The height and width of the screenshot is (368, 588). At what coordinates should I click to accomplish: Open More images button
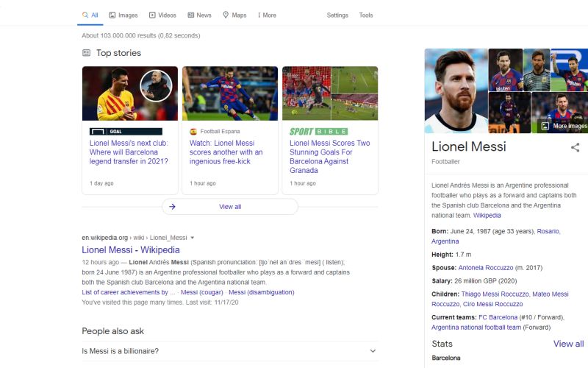click(x=565, y=126)
